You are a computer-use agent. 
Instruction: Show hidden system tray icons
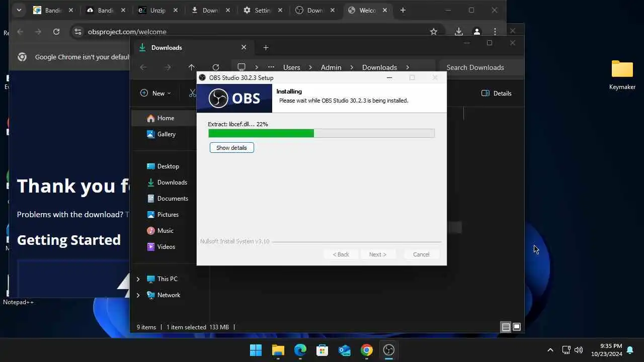[550, 350]
